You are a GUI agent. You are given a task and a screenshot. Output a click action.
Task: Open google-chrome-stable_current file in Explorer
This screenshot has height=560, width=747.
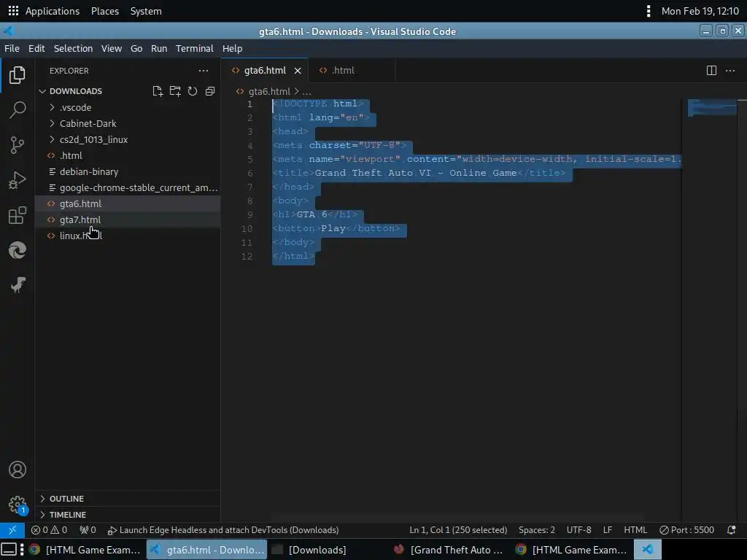[x=127, y=187]
